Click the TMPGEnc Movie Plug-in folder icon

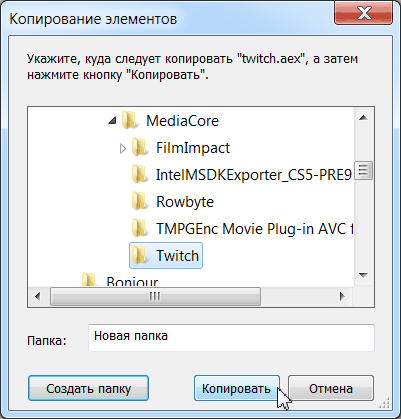140,228
